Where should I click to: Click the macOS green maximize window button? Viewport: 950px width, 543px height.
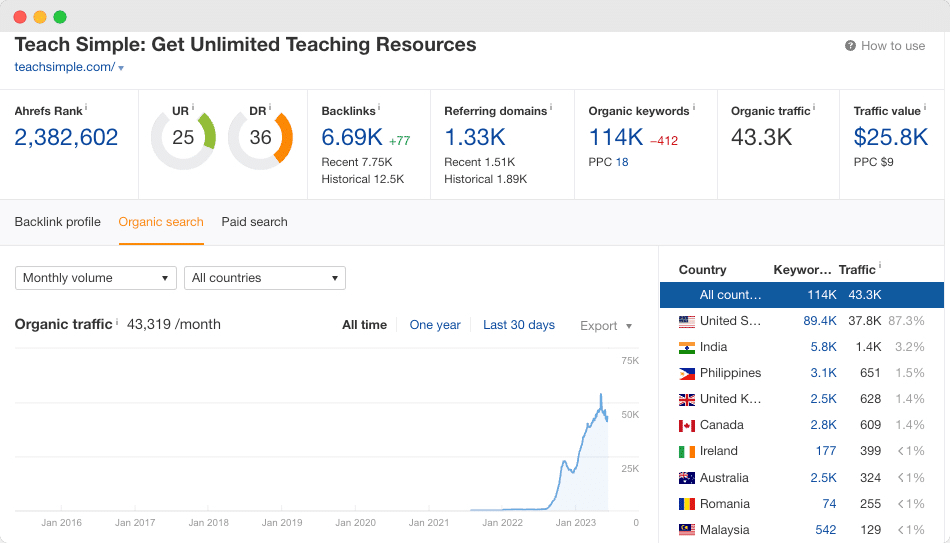click(x=60, y=17)
